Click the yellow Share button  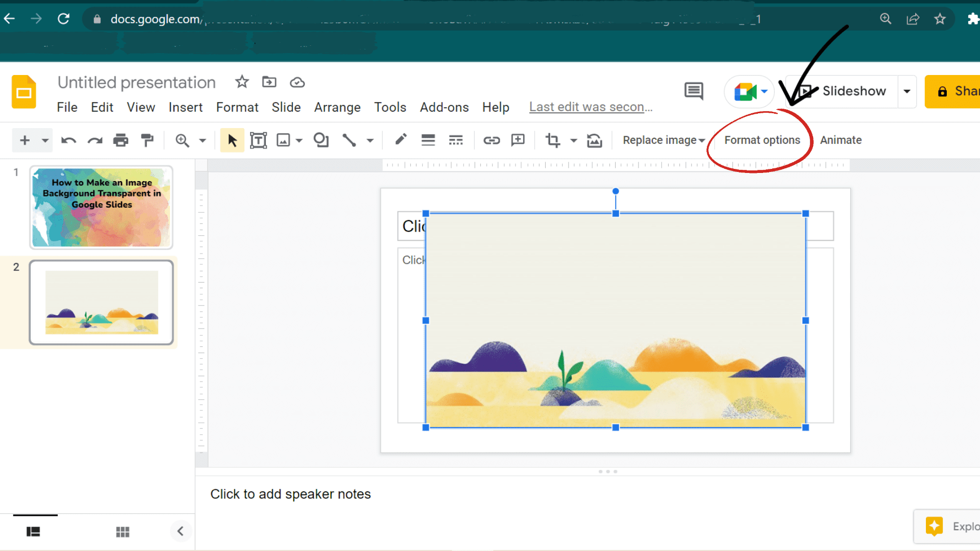click(953, 91)
